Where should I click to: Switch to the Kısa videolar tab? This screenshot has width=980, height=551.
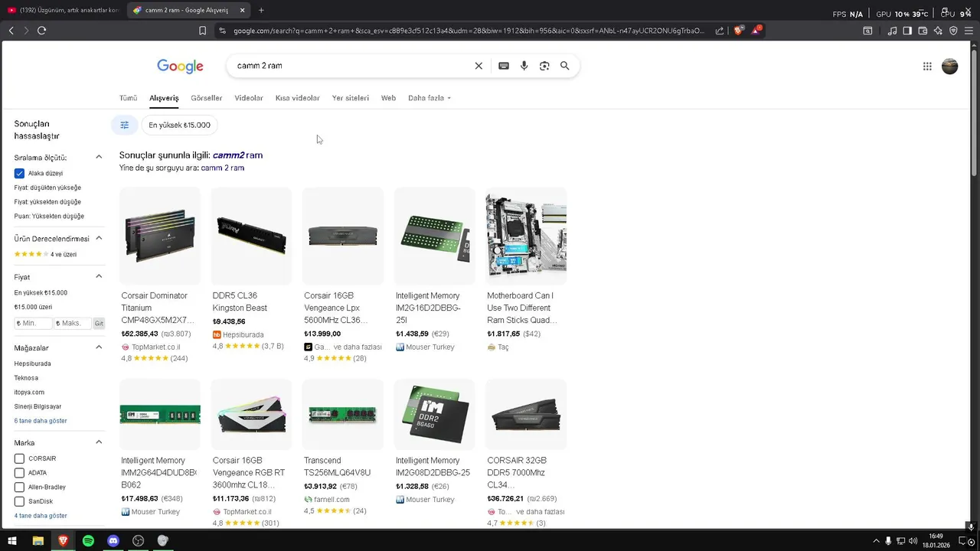pos(298,98)
